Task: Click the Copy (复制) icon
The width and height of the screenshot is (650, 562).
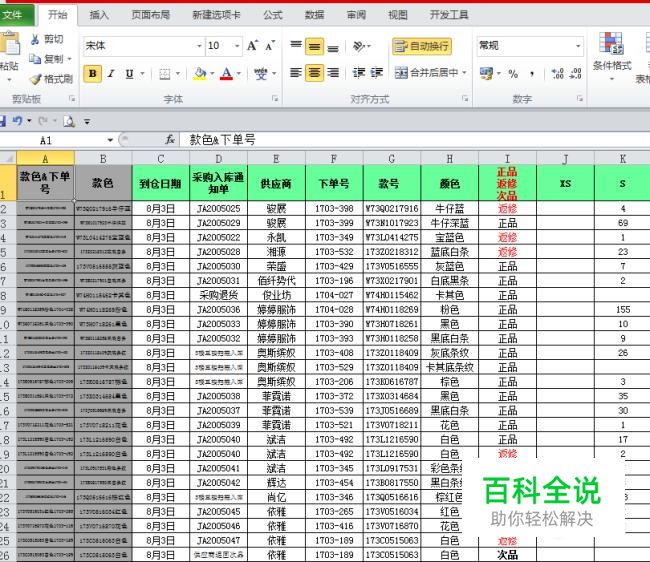Action: coord(35,59)
